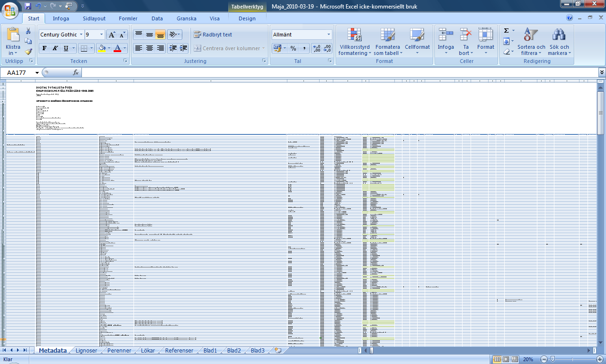
Task: Apply accounting number format
Action: [277, 48]
